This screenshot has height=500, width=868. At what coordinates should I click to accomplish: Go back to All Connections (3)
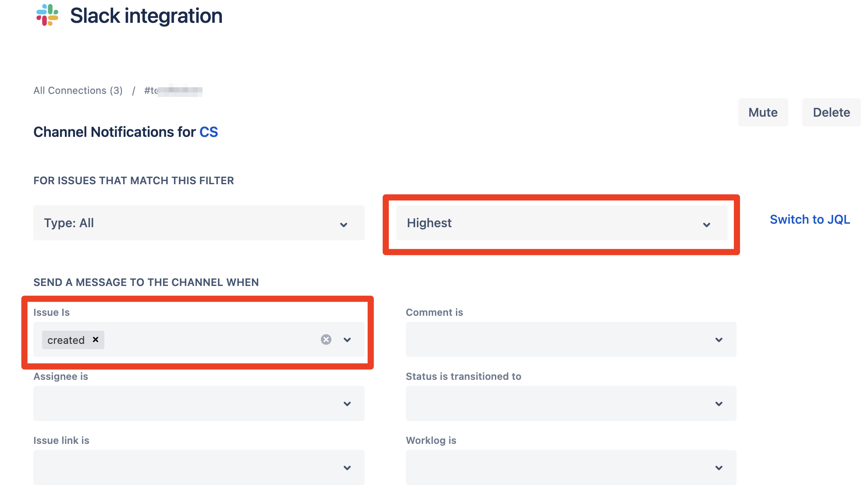(78, 90)
